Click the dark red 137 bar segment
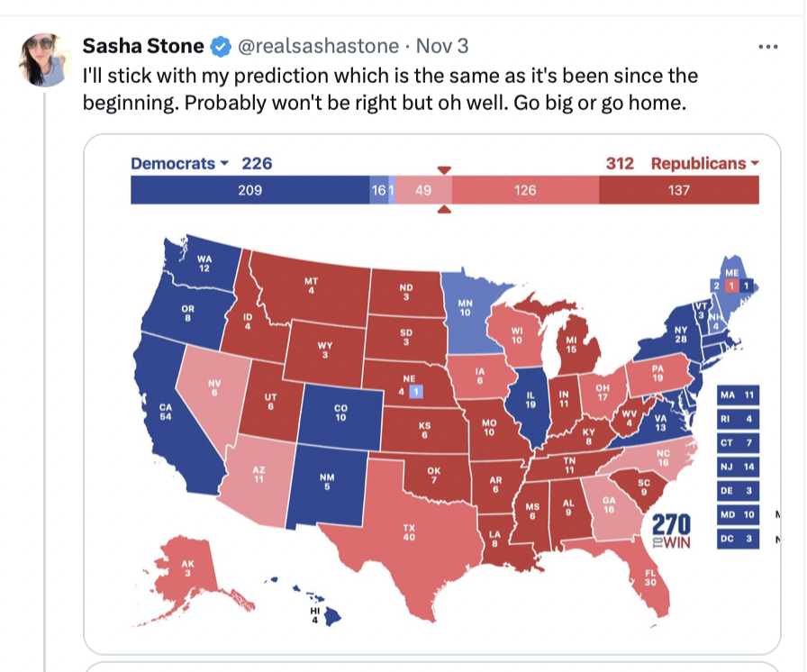807x672 pixels. tap(678, 190)
